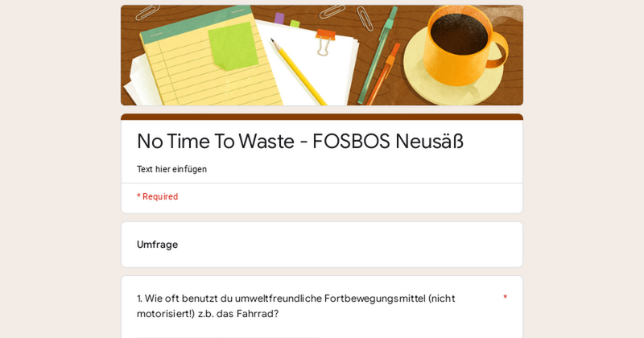Click the brown accent bar above title
Viewport: 644px width, 338px height.
pyautogui.click(x=322, y=117)
